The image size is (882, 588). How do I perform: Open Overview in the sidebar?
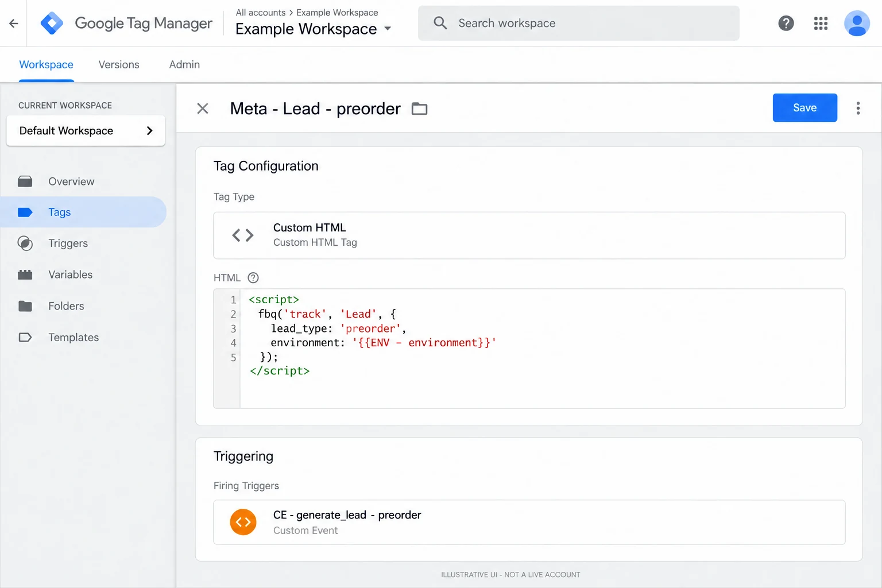pos(83,181)
